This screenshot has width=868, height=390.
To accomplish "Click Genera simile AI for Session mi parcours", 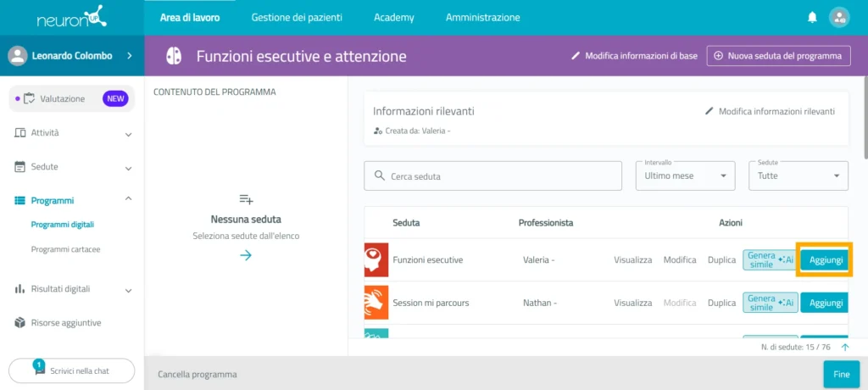I will click(x=770, y=303).
